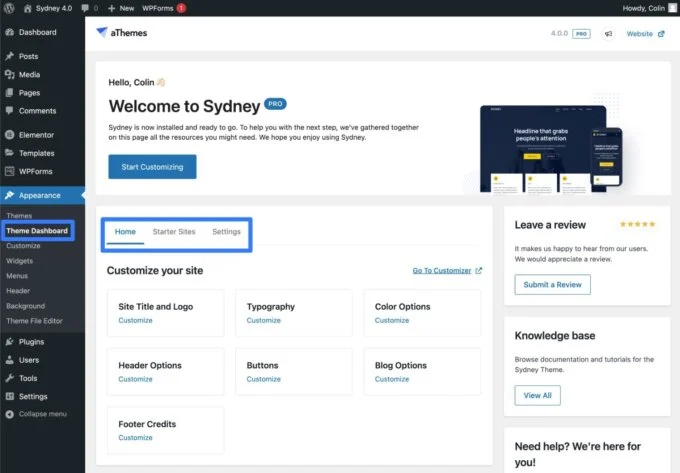Click Customize under Color Options
Screen dimensions: 680x473
pyautogui.click(x=392, y=320)
